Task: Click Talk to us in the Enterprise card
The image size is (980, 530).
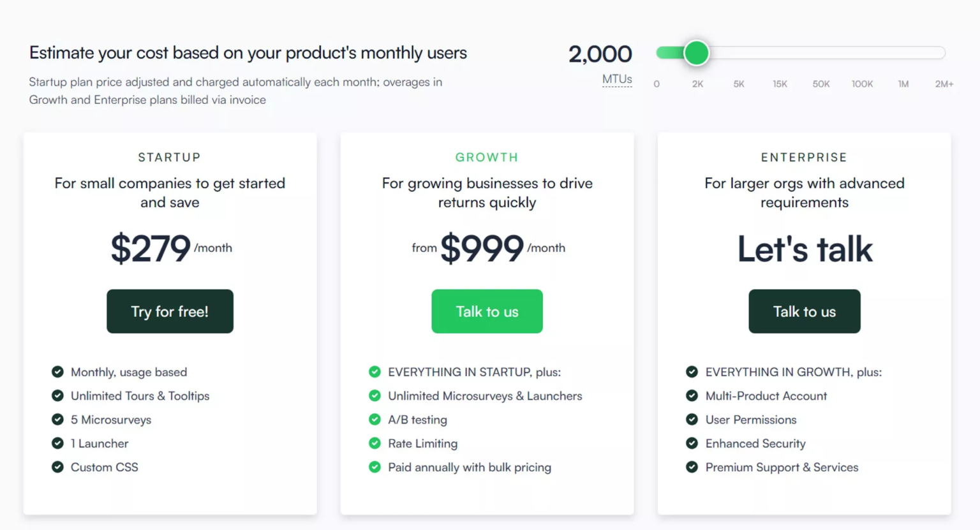Action: (x=804, y=311)
